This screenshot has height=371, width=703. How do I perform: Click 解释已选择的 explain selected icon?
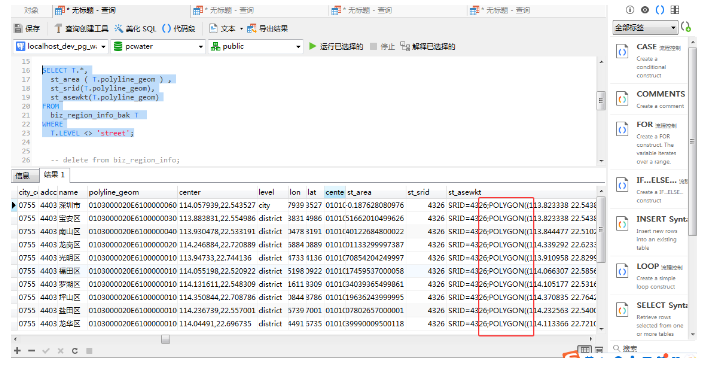click(404, 46)
